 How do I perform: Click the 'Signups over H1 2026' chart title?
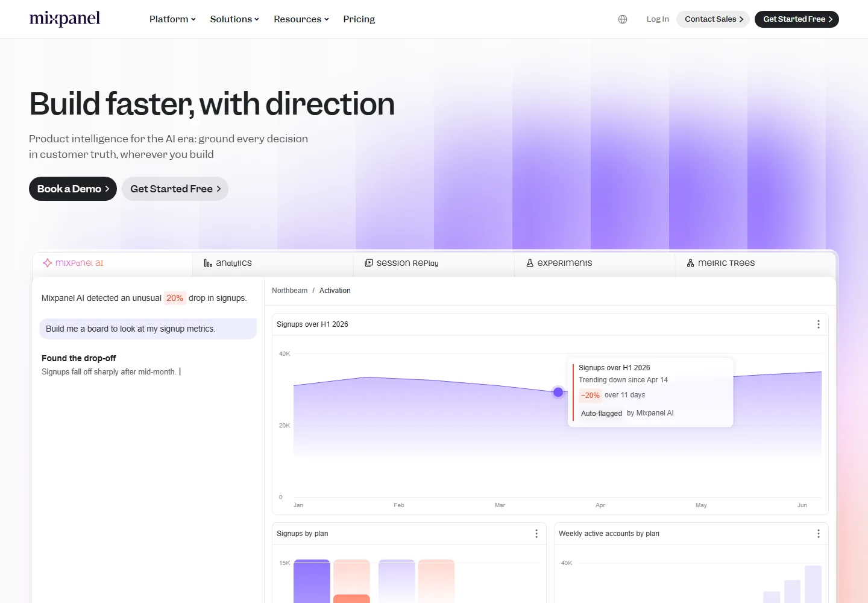click(312, 324)
